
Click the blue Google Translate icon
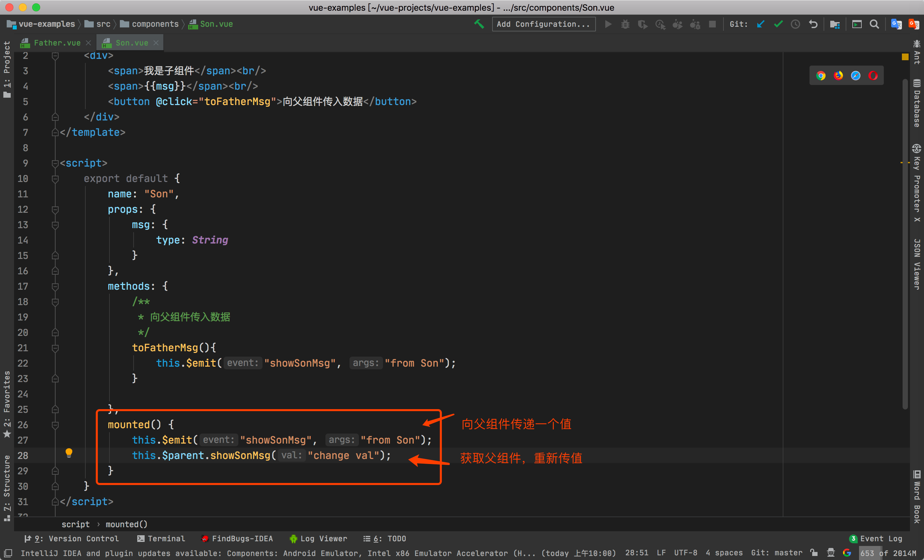tap(896, 24)
